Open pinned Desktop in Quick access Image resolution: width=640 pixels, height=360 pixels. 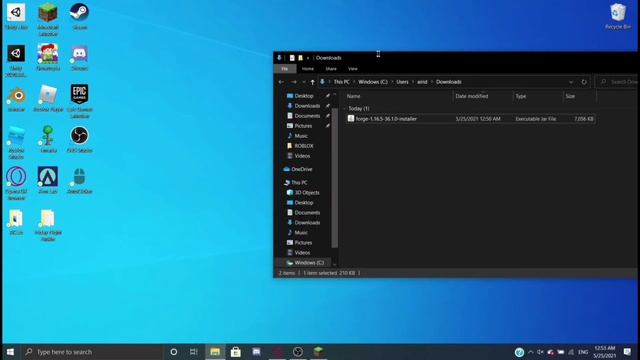[304, 96]
